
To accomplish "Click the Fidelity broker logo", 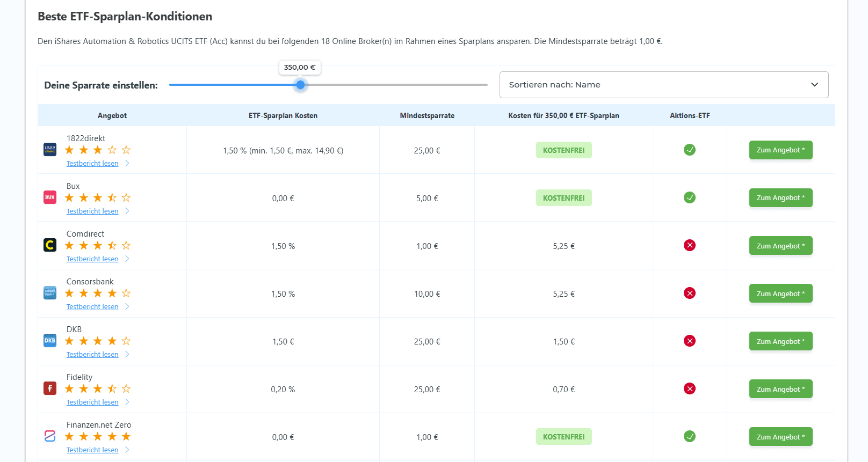I will pos(50,388).
